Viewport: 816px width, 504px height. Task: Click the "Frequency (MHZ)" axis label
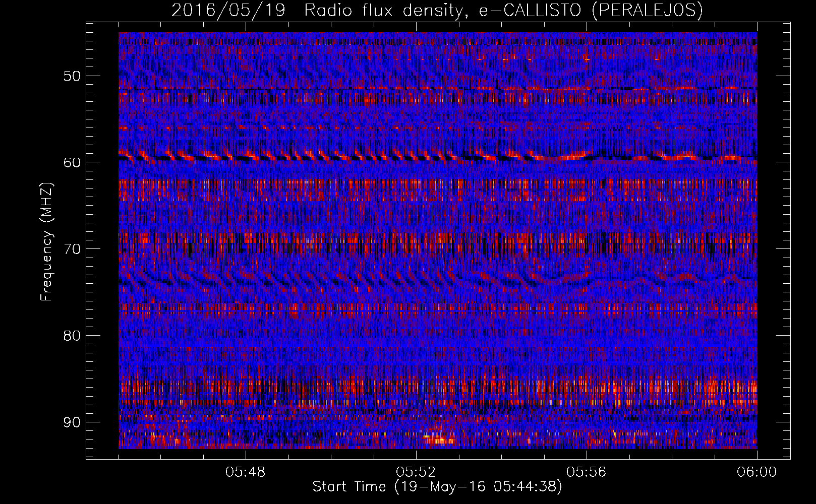pyautogui.click(x=46, y=241)
